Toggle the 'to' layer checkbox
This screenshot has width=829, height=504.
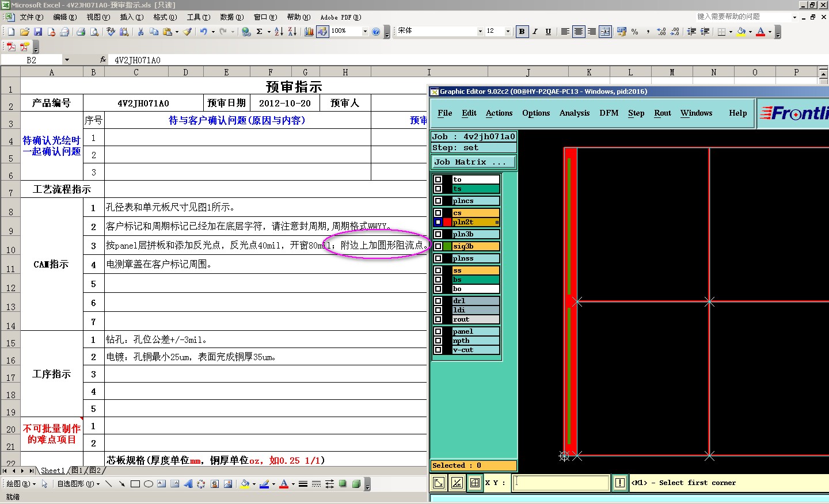pos(438,180)
